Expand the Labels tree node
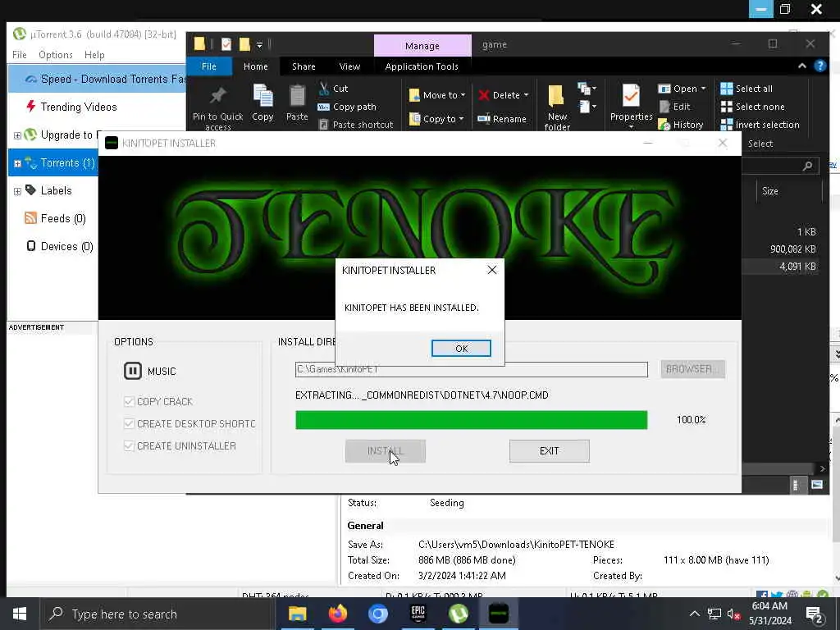The image size is (840, 630). click(17, 191)
